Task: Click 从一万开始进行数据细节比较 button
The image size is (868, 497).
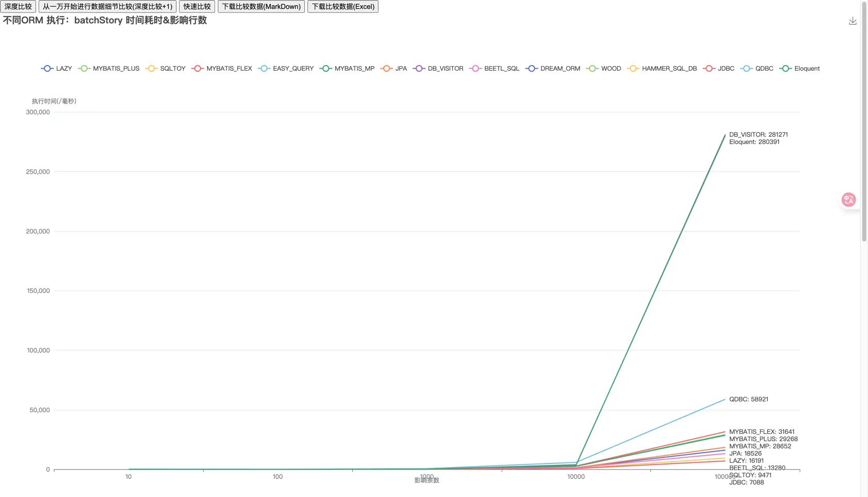Action: (x=107, y=7)
